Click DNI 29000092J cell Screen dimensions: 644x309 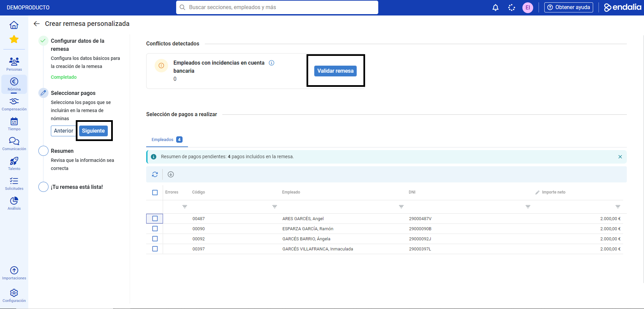click(x=420, y=239)
